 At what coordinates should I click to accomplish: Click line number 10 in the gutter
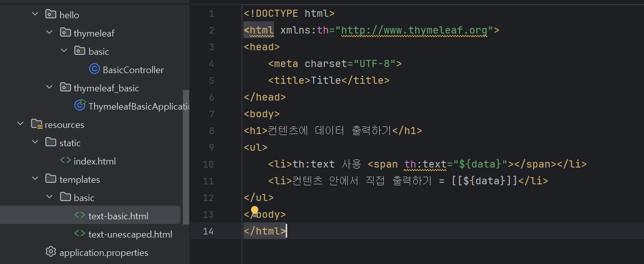208,164
